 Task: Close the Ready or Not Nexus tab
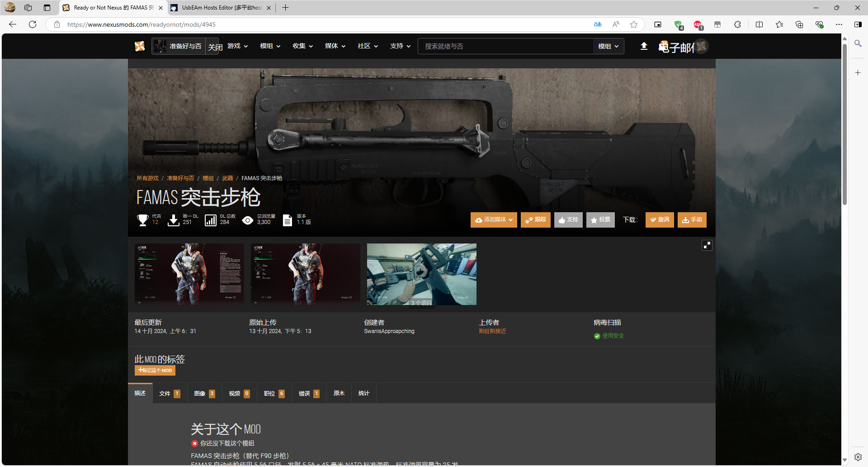pos(160,8)
